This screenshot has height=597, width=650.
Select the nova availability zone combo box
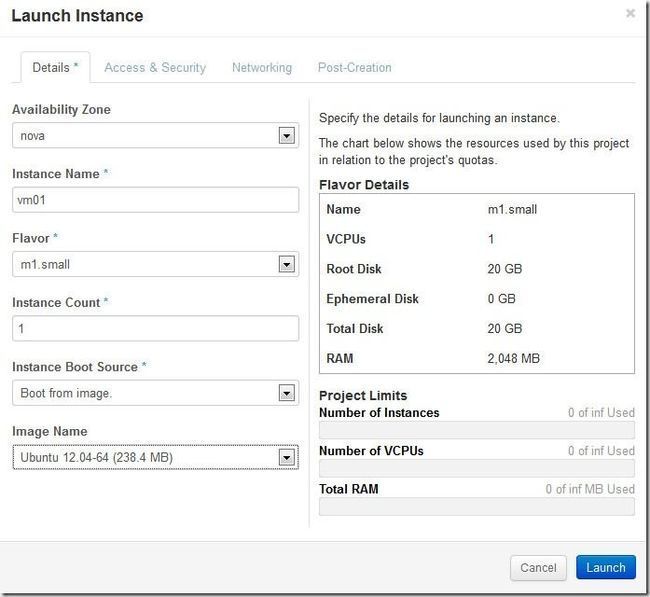point(155,136)
